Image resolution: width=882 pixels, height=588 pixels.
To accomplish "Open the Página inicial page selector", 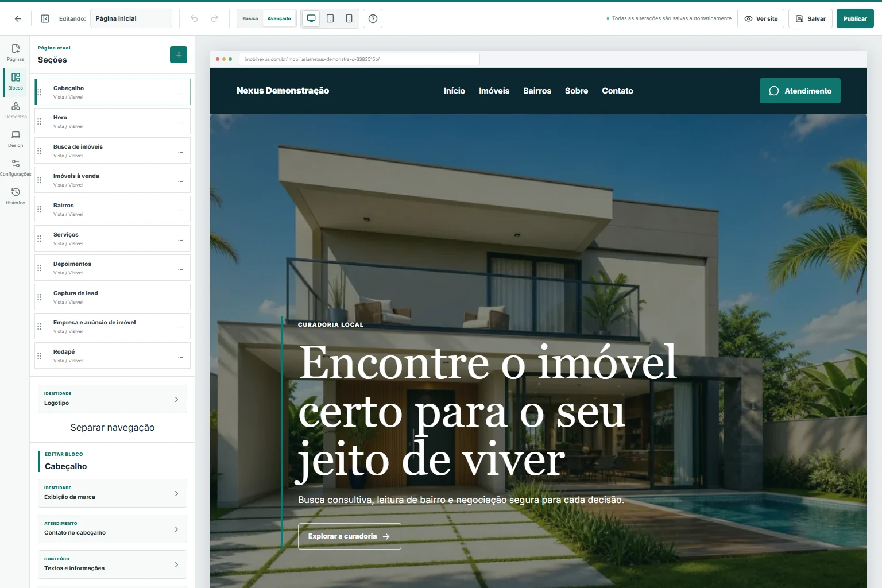I will click(x=131, y=18).
